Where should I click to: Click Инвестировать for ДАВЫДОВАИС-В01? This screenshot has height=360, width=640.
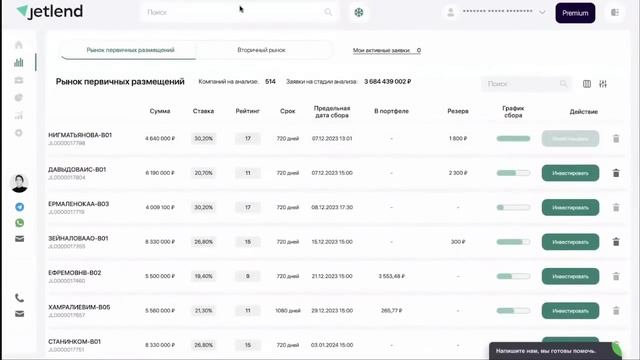(x=570, y=173)
